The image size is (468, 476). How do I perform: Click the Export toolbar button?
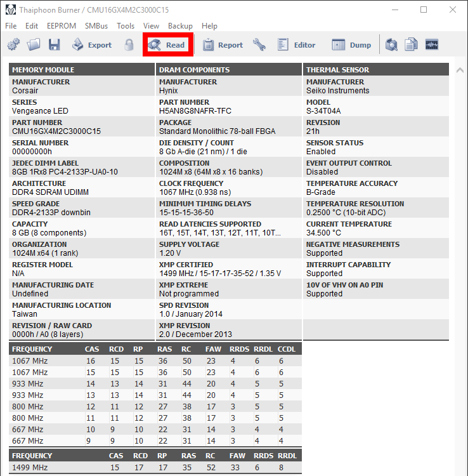pos(92,45)
